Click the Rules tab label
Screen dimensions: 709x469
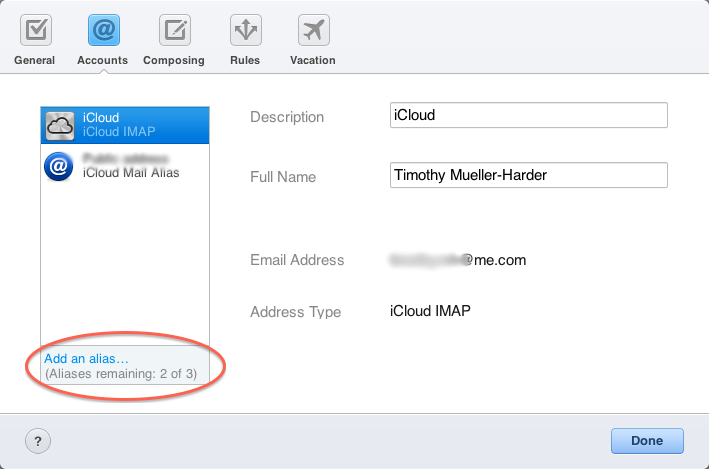coord(245,60)
